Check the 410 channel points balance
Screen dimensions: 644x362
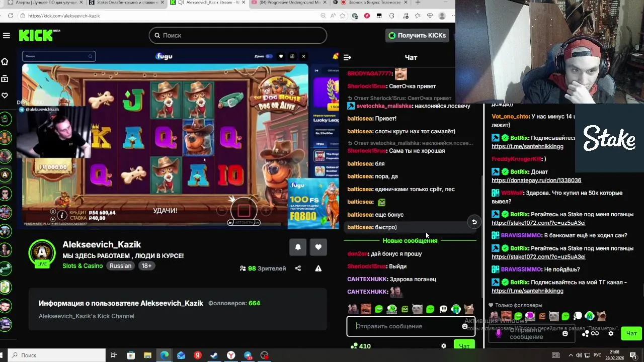coord(361,346)
